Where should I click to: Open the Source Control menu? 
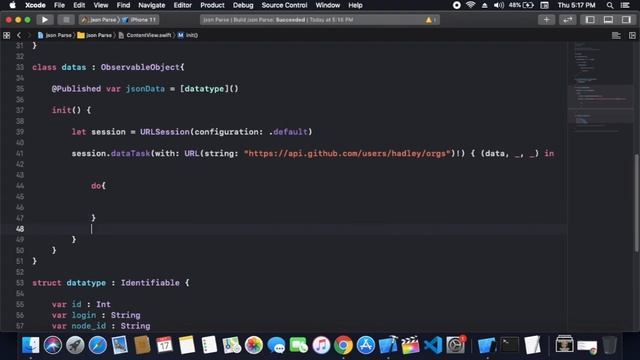284,5
